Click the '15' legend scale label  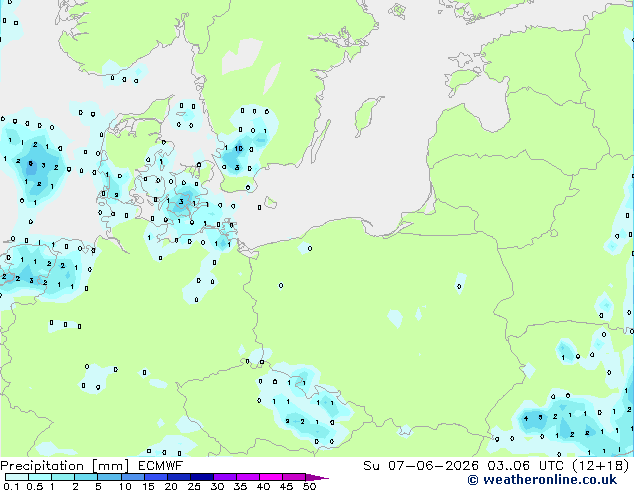point(148,486)
